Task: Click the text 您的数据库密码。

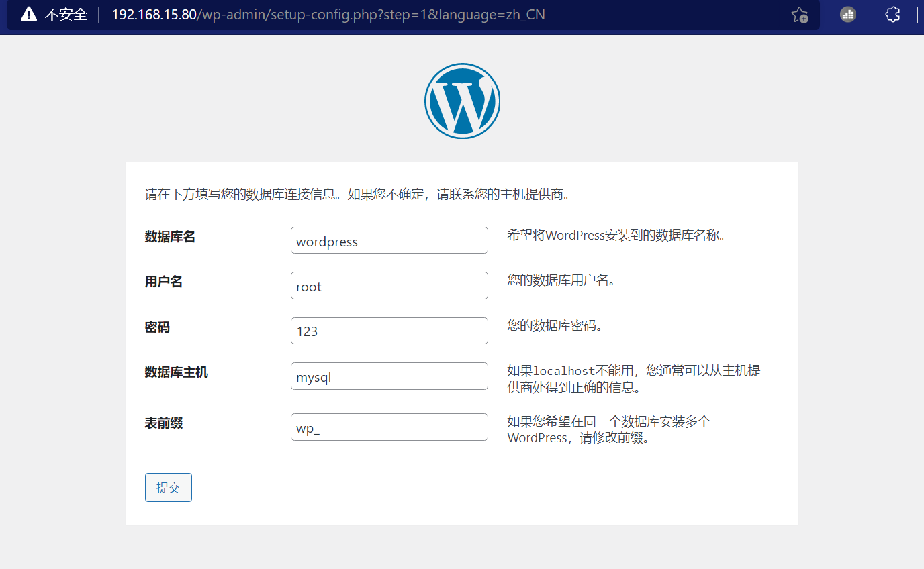Action: click(x=555, y=326)
